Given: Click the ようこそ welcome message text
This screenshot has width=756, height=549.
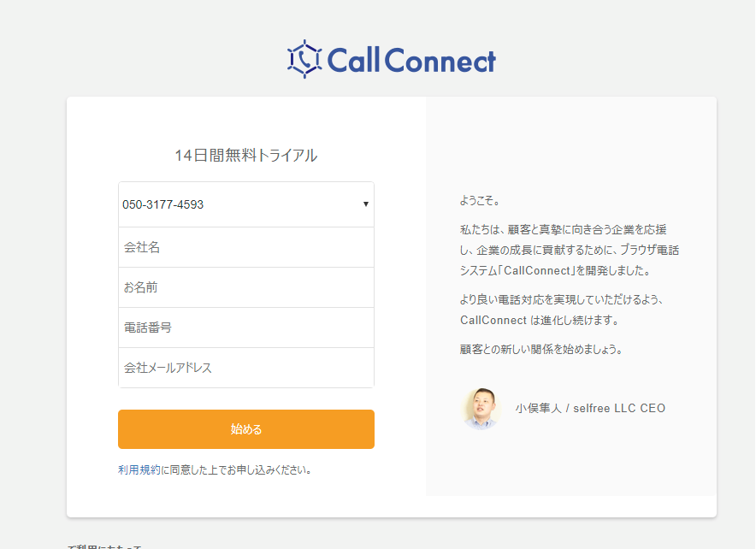Looking at the screenshot, I should [x=479, y=199].
